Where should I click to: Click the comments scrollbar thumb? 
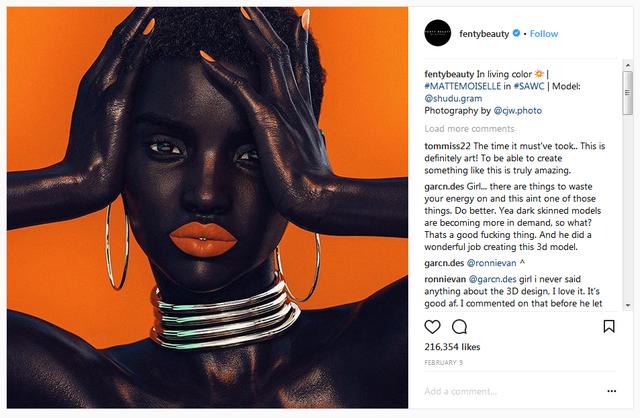coord(627,93)
